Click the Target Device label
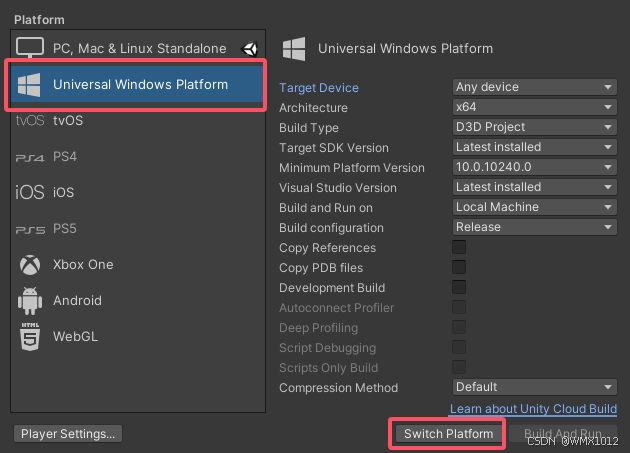The image size is (630, 453). (x=319, y=88)
